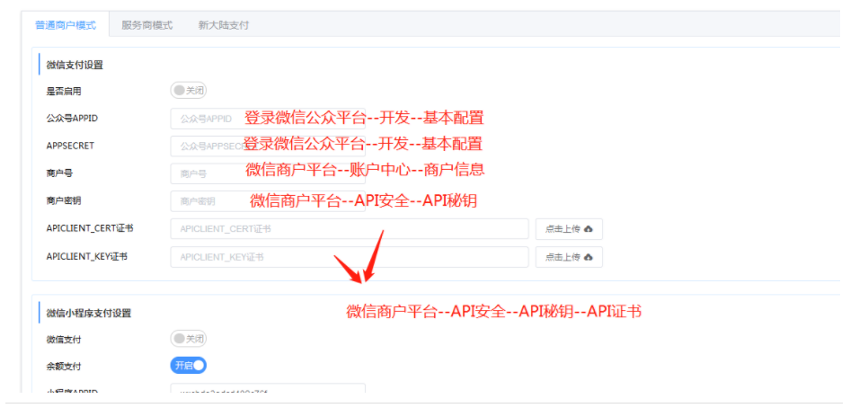Click the 小程序APPID input field
The height and width of the screenshot is (408, 868).
pos(268,388)
